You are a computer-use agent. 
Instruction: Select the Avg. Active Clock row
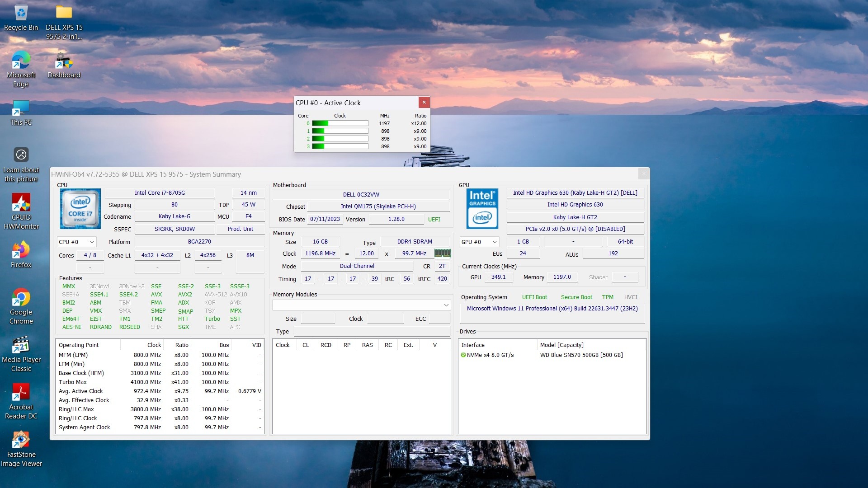160,391
